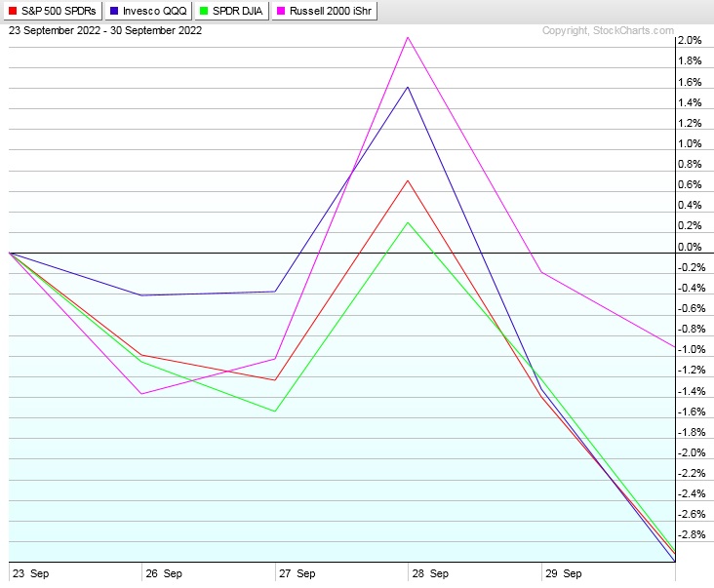The height and width of the screenshot is (588, 714).
Task: Click the date range text 23 September 2022 - 30 September 2022
Action: coord(105,30)
